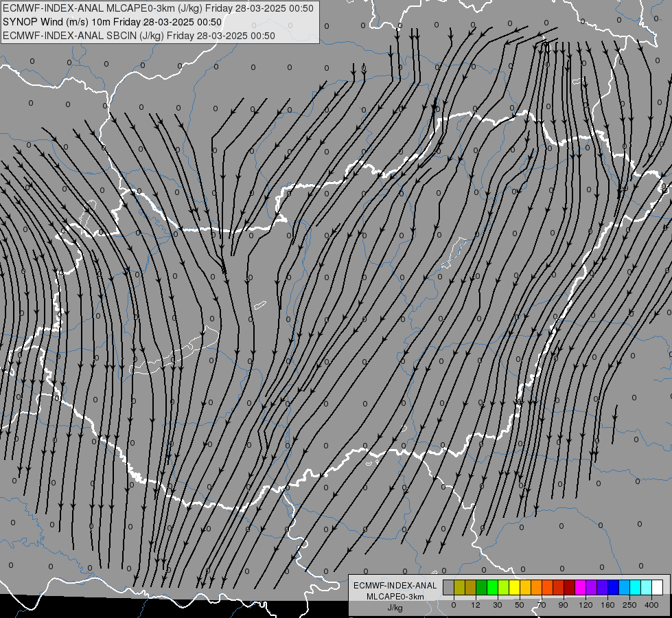Choose the orange swatch in the legend
This screenshot has width=672, height=618.
click(537, 587)
